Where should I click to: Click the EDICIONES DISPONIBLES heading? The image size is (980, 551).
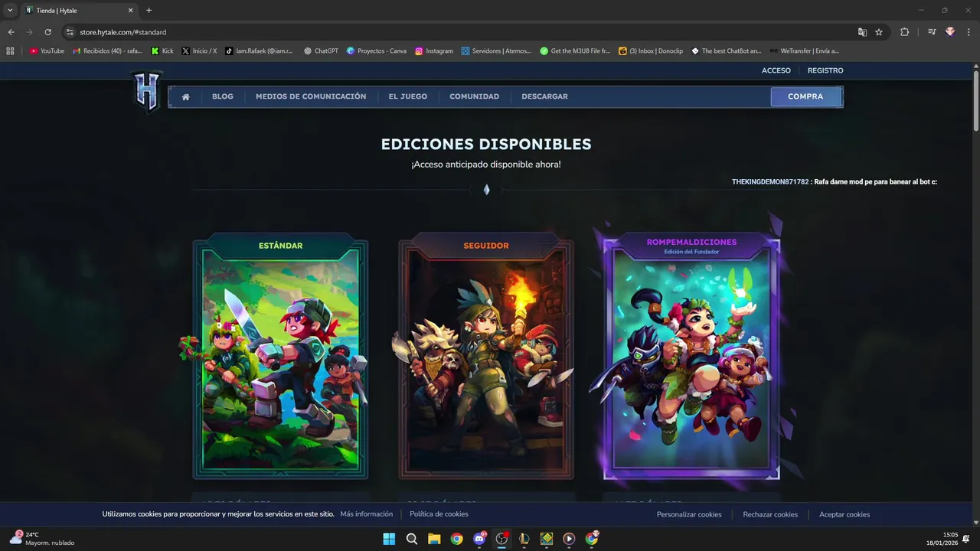486,144
